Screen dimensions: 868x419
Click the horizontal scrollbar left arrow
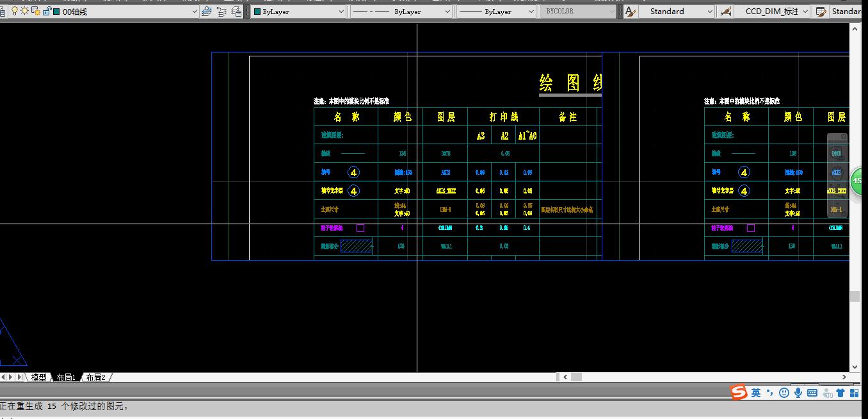(565, 377)
